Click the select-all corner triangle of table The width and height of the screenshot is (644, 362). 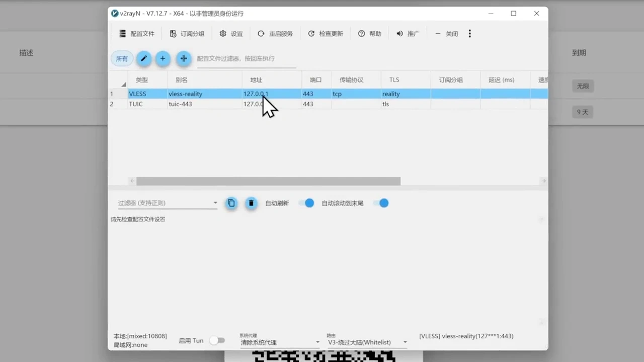(123, 84)
